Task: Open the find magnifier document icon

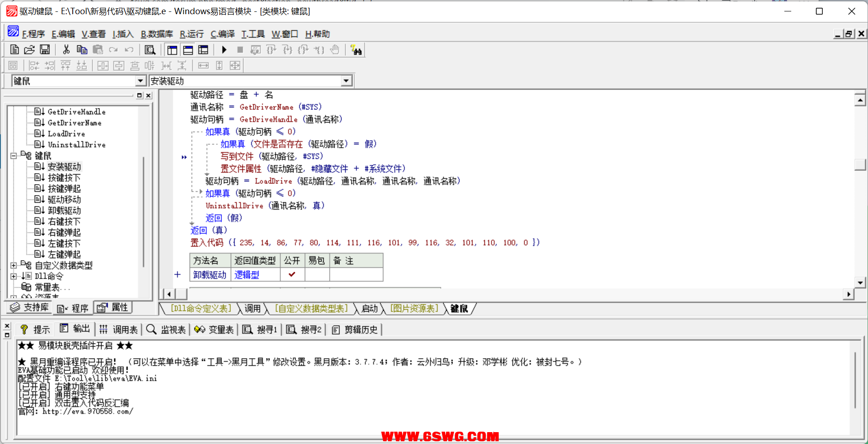Action: point(150,50)
